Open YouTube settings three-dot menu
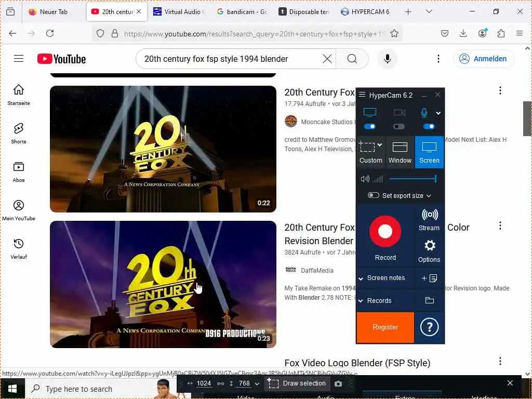Viewport: 532px width, 399px height. point(438,59)
